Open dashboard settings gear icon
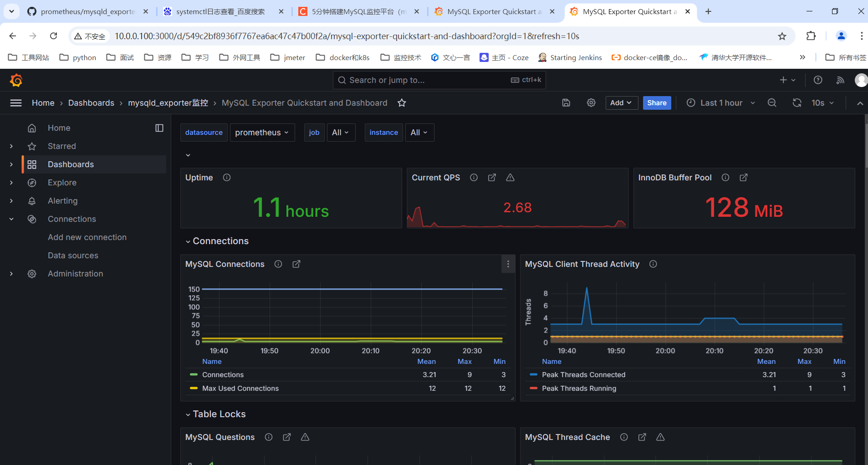Viewport: 868px width, 465px height. (591, 103)
